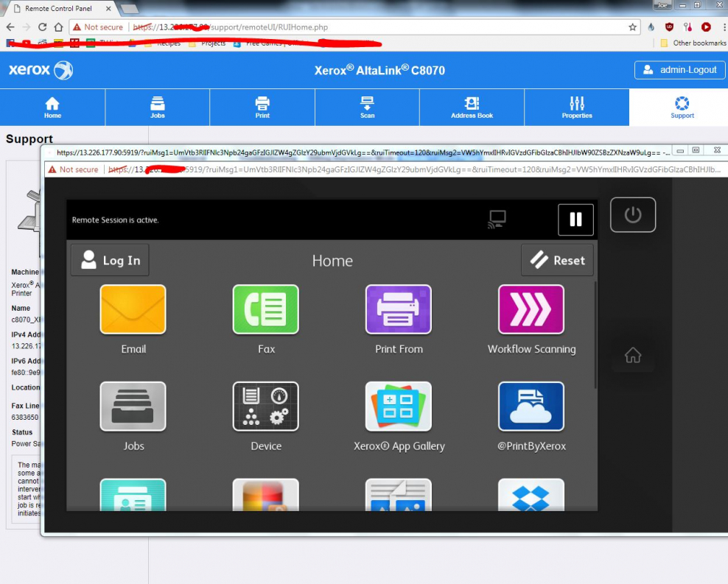Open the Print From app
728x584 pixels.
[x=398, y=309]
